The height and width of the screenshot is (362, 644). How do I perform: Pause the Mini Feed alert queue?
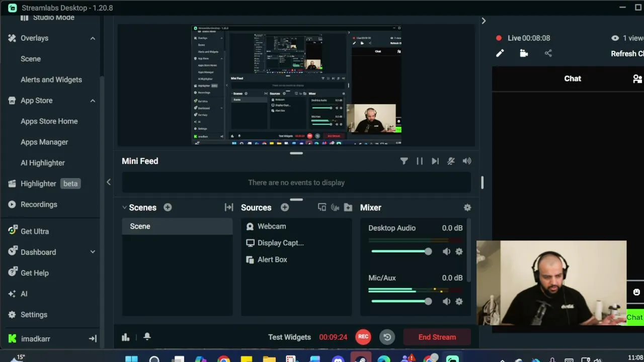tap(420, 161)
